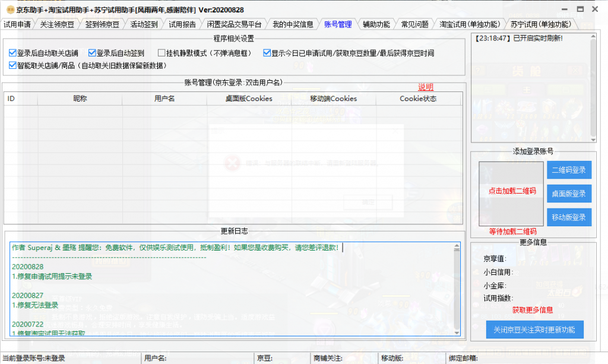
Task: Sort by the ID column header
Action: 21,99
